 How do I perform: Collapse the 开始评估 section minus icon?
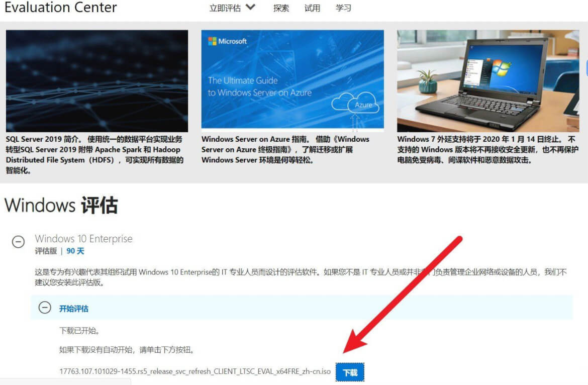(45, 308)
